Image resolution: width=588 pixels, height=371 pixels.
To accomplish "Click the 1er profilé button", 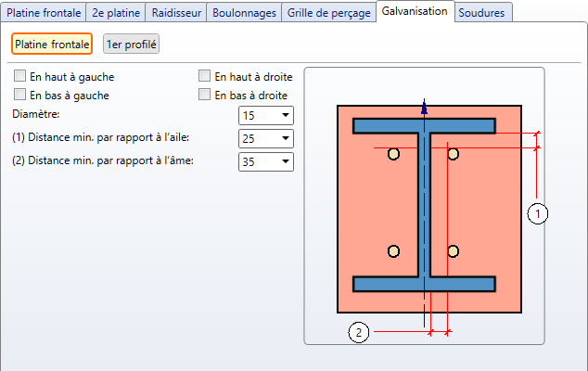I will tap(131, 44).
